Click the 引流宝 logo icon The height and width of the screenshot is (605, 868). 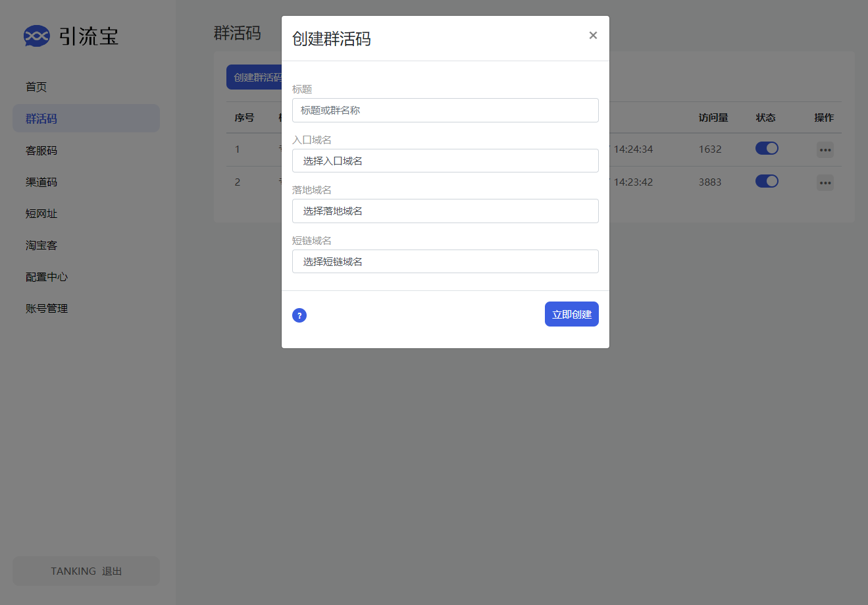point(36,36)
